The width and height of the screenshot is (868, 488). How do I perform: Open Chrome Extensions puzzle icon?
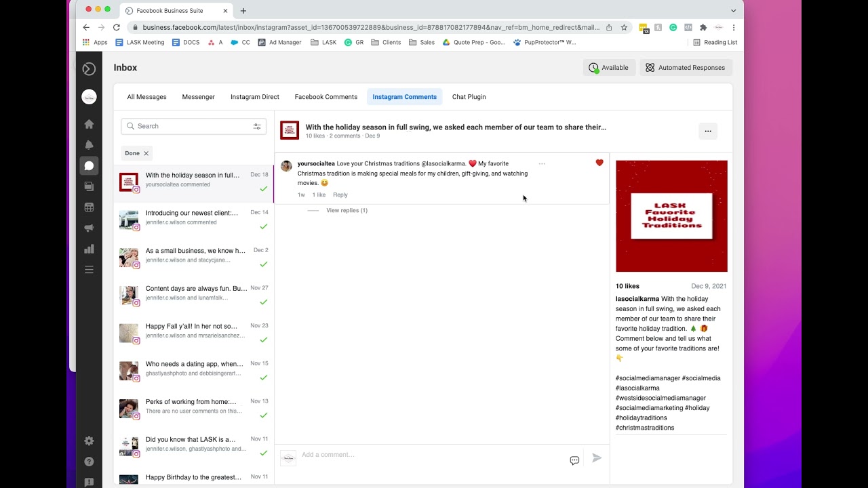(703, 28)
